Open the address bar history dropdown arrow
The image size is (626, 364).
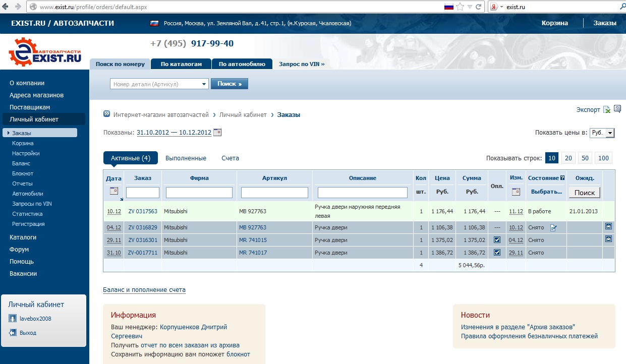470,7
